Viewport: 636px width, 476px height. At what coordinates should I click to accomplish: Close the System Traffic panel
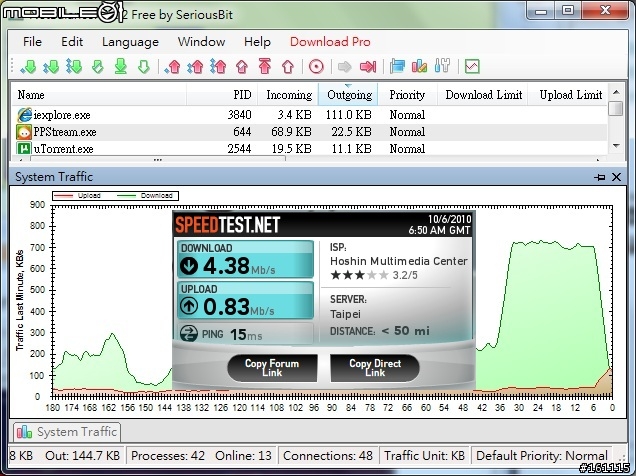617,177
